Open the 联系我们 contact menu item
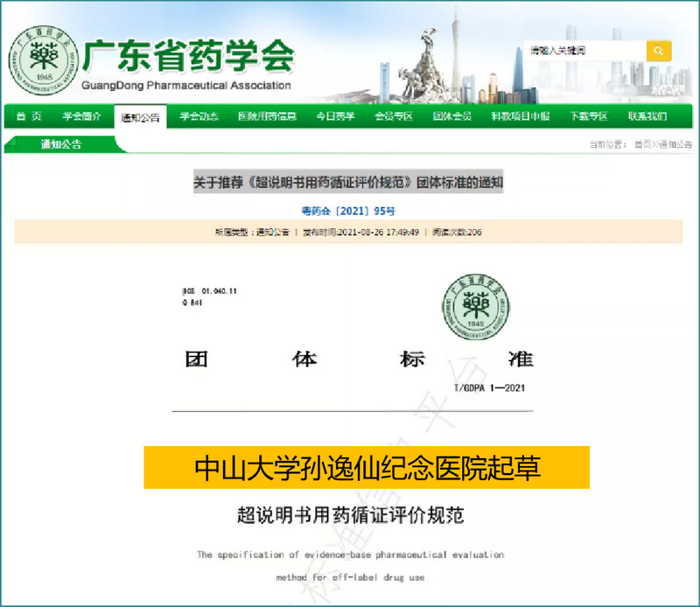This screenshot has height=607, width=700. coord(647,116)
